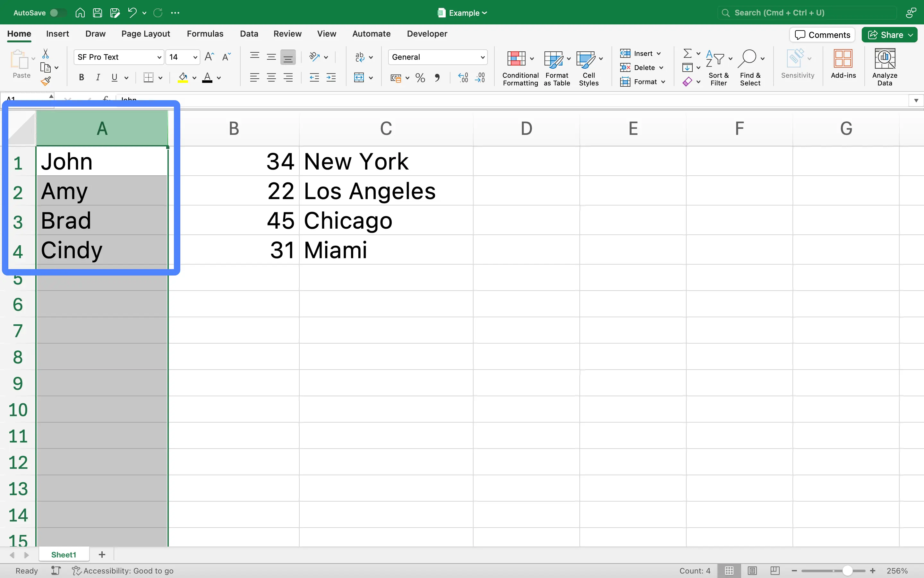Open the Cell Styles gallery
The height and width of the screenshot is (578, 924).
588,68
